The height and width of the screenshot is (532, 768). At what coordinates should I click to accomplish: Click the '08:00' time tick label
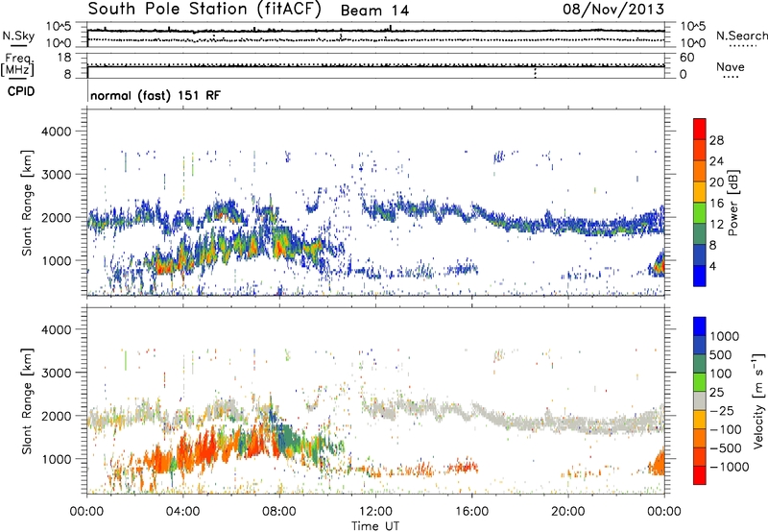click(279, 512)
